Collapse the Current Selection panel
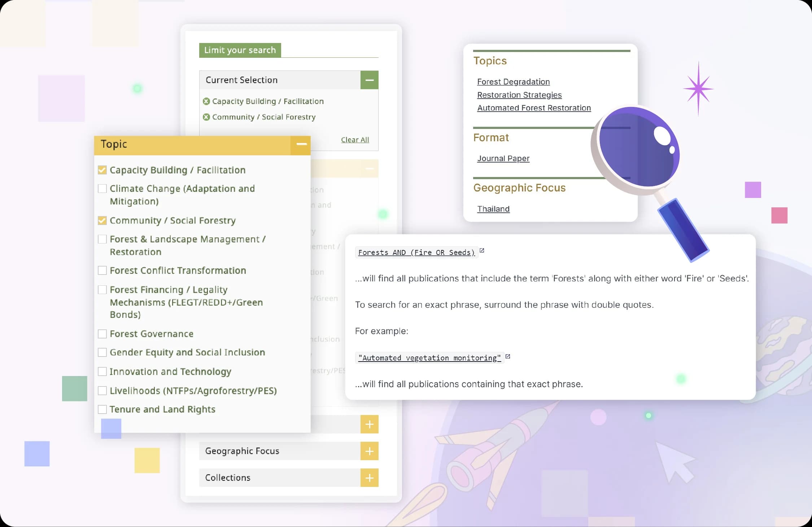This screenshot has width=812, height=527. (369, 79)
